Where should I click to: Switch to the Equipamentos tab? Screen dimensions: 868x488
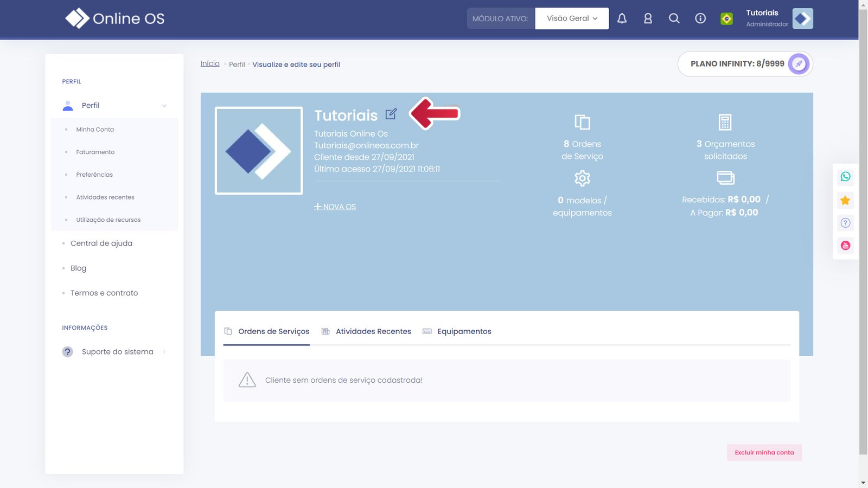(x=457, y=331)
